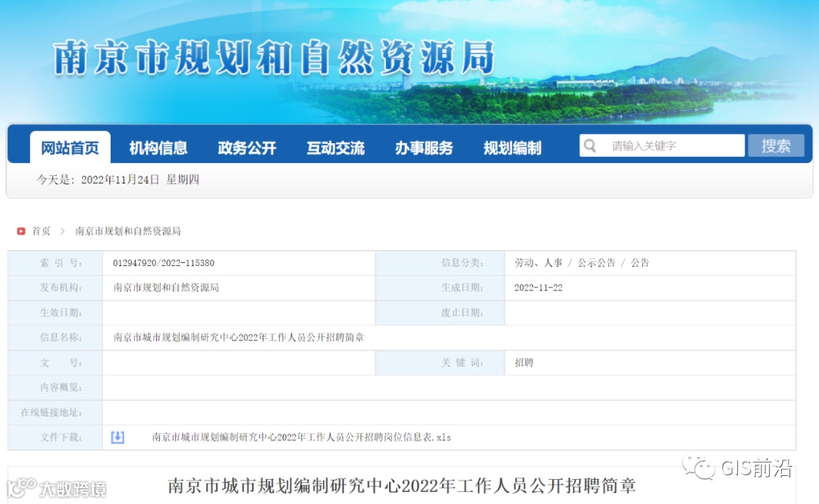The width and height of the screenshot is (819, 504).
Task: Open the 网站首页 tab
Action: click(70, 148)
